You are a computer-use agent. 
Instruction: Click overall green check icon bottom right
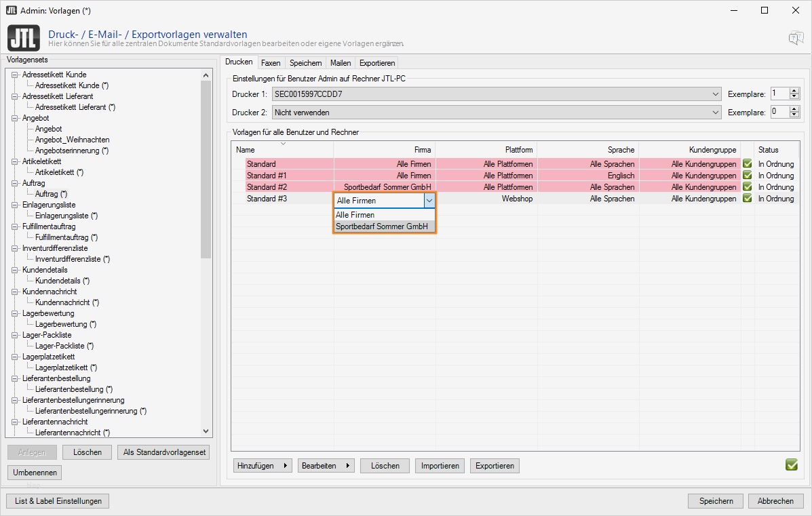(791, 465)
